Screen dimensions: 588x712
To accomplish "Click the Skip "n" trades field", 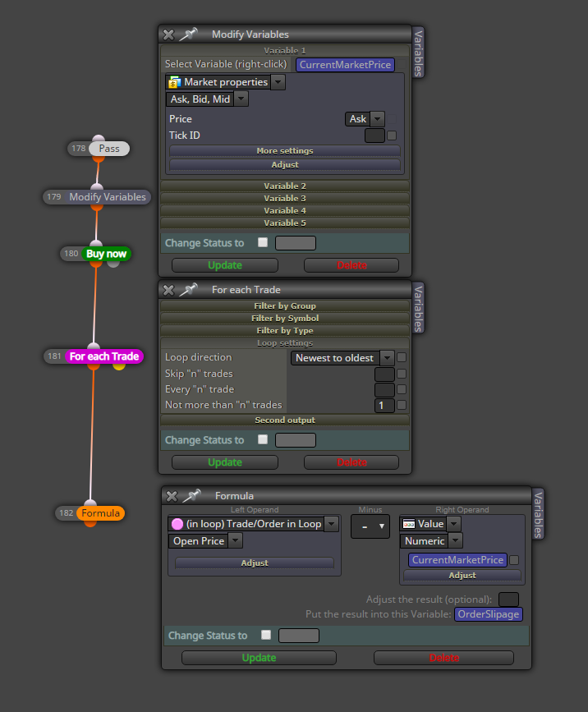I will click(x=384, y=374).
